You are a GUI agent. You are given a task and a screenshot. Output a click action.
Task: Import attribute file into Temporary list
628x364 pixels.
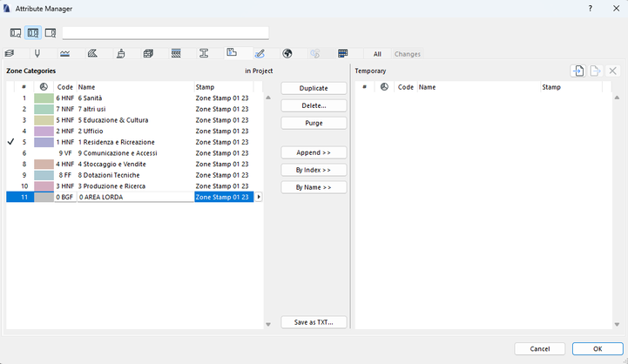coord(577,71)
